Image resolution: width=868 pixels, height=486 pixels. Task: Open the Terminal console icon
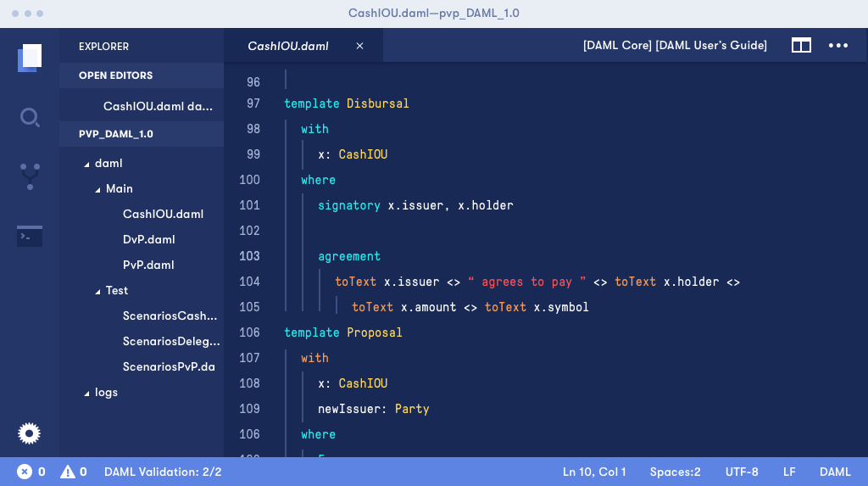[30, 236]
